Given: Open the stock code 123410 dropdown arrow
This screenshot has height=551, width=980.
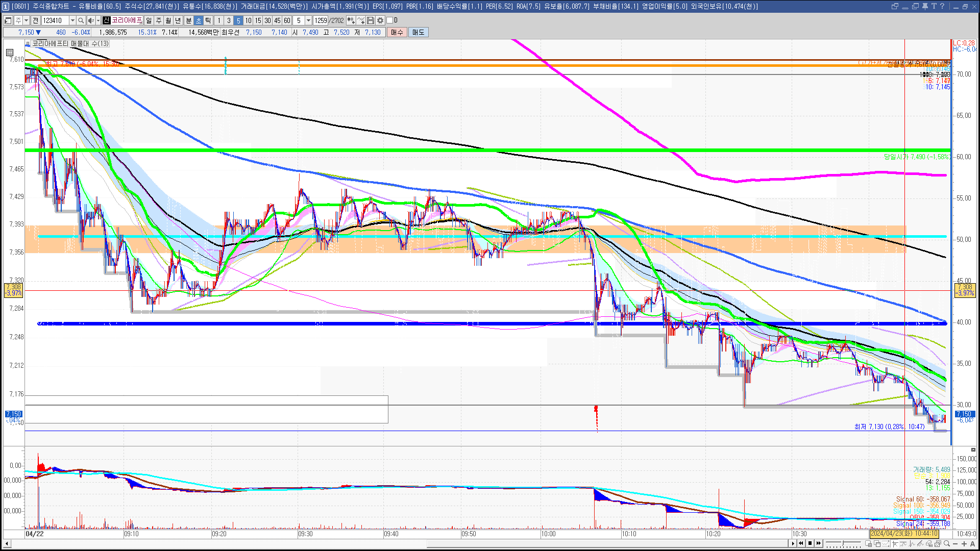Looking at the screenshot, I should (x=72, y=20).
